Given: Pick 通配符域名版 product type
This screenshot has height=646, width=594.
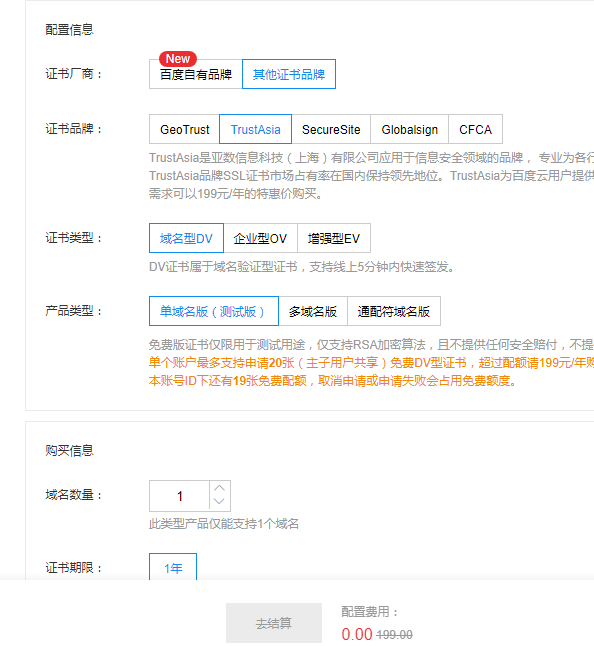Looking at the screenshot, I should 394,311.
